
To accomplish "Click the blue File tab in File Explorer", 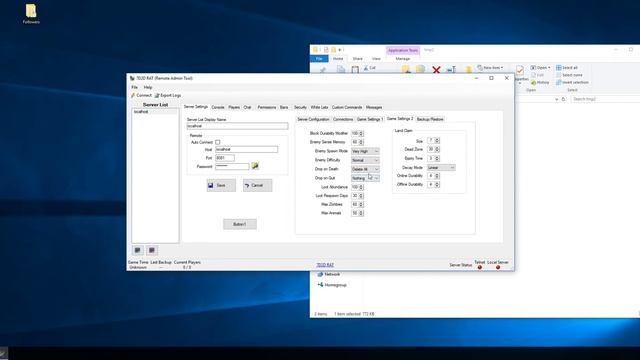I will tap(319, 59).
